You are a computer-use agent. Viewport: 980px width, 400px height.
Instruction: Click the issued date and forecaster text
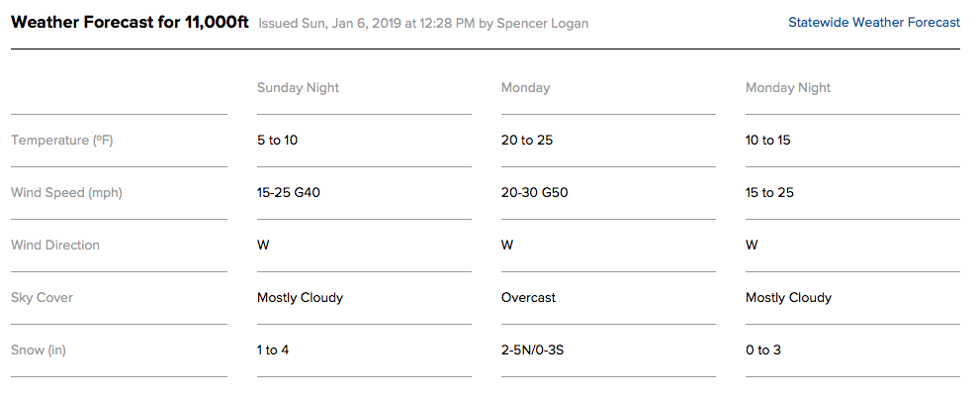click(x=423, y=24)
